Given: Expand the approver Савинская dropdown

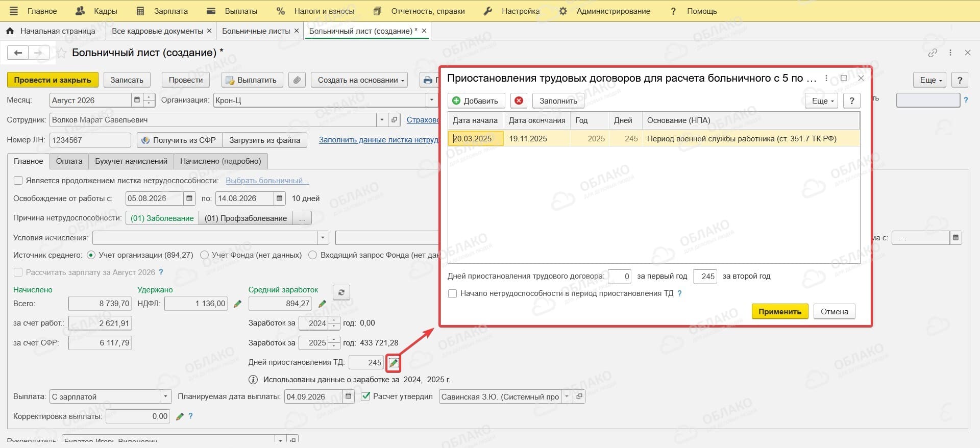Looking at the screenshot, I should point(567,396).
